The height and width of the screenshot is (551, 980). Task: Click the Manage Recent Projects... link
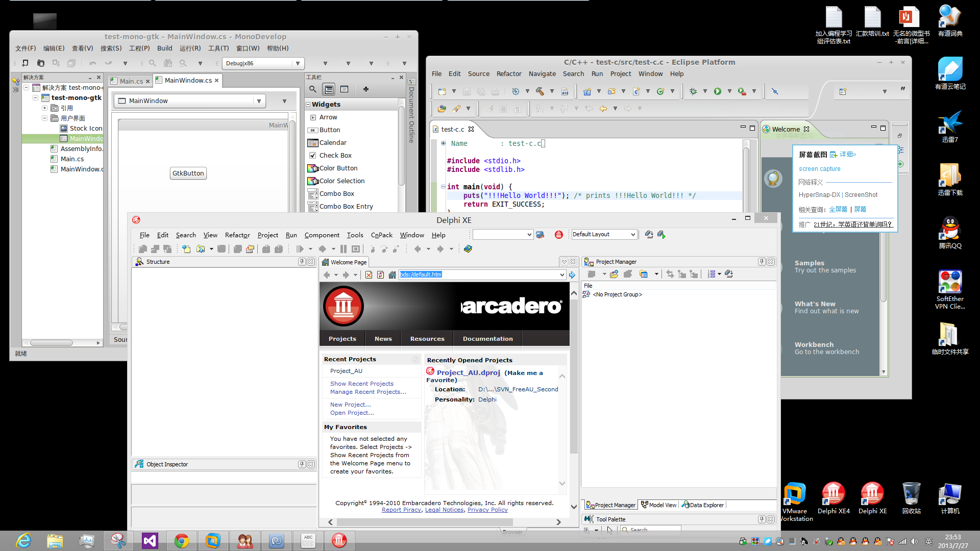coord(368,392)
